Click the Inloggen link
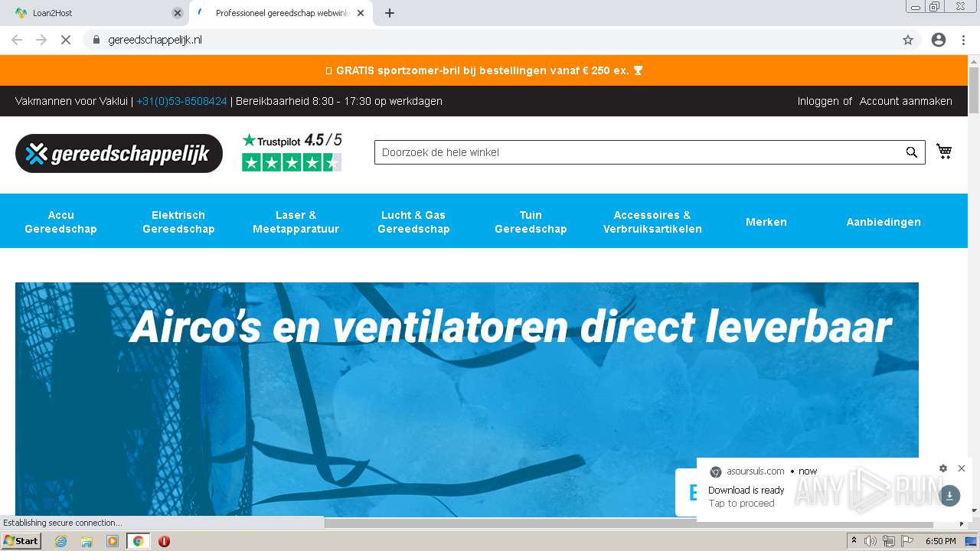The height and width of the screenshot is (551, 980). coord(818,101)
